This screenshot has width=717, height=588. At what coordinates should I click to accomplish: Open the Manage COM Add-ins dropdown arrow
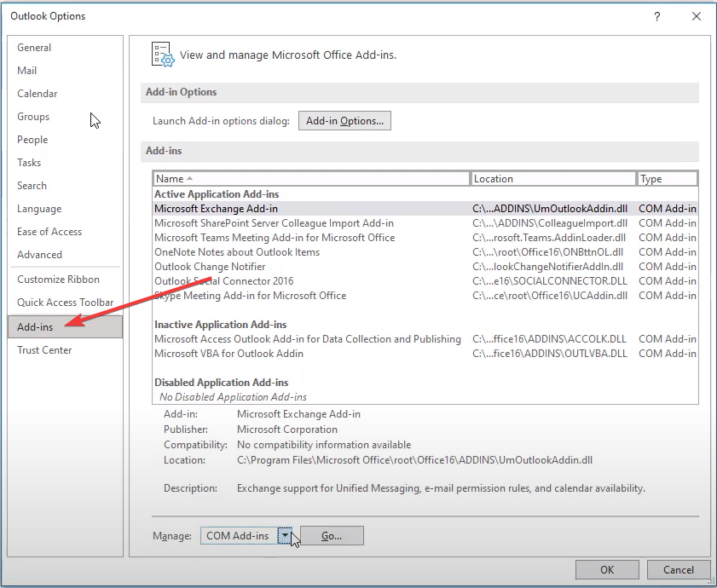[x=285, y=535]
